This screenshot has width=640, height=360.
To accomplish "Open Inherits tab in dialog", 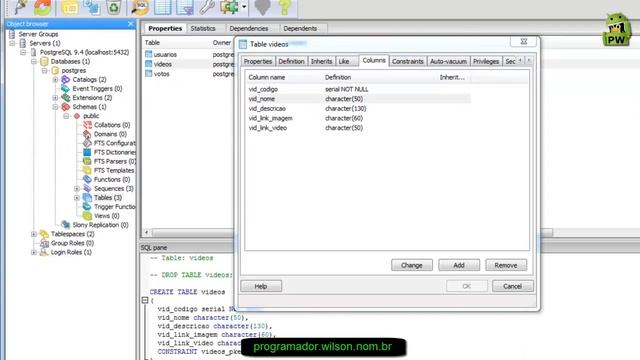I will pos(321,61).
